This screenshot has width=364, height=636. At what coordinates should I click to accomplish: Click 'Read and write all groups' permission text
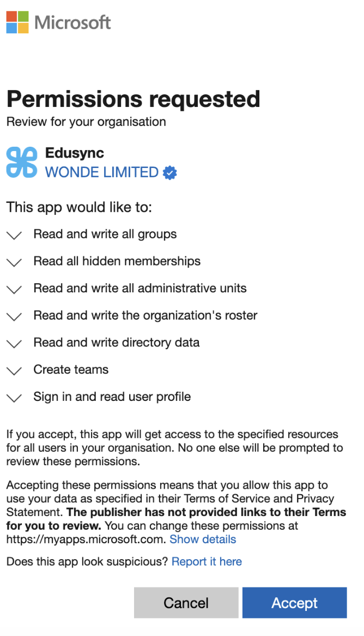click(105, 235)
